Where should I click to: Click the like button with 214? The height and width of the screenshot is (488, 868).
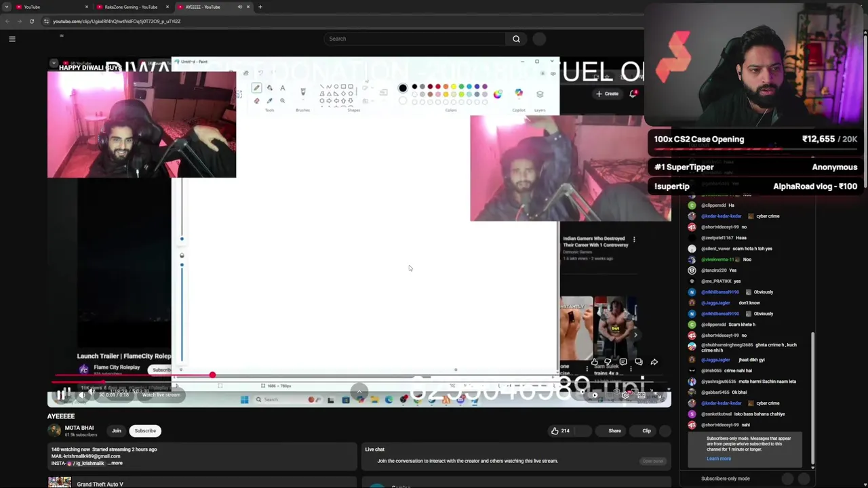(x=560, y=430)
